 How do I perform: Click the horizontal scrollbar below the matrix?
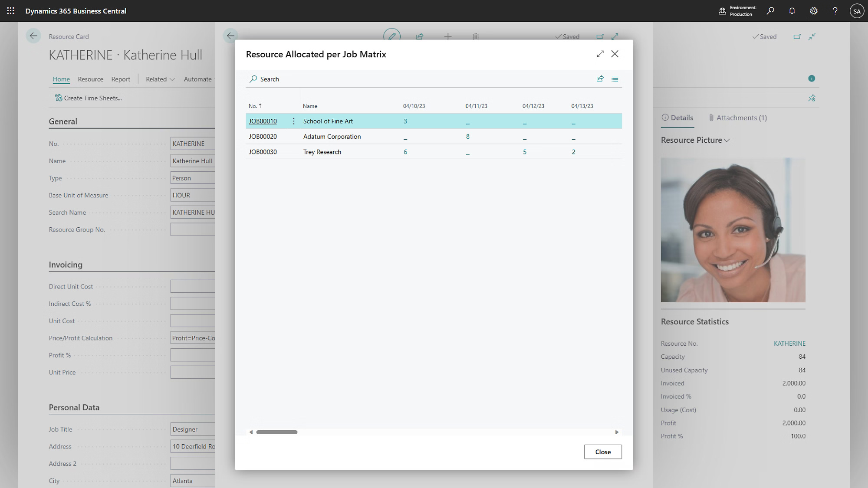coord(276,432)
